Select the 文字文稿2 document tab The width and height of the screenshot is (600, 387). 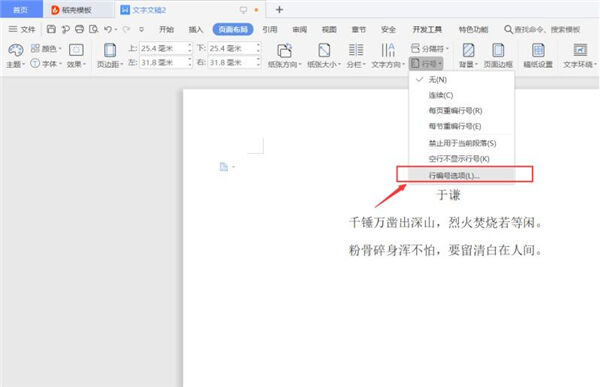point(149,10)
